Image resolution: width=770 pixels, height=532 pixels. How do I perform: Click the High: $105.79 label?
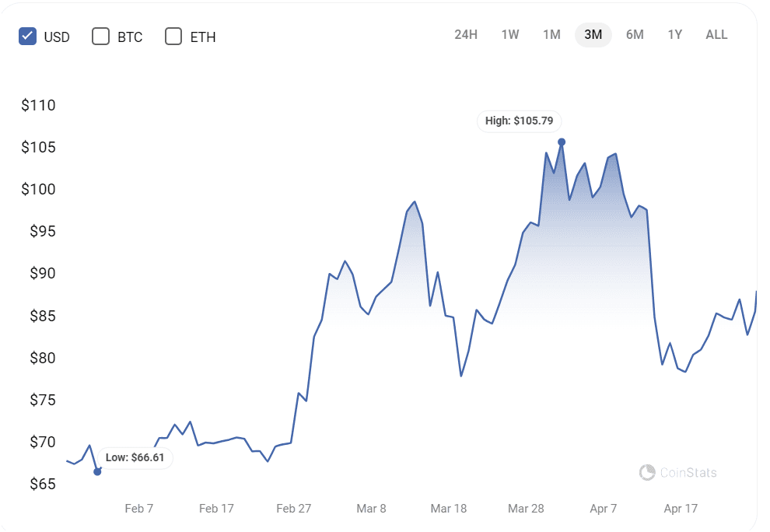coord(519,121)
